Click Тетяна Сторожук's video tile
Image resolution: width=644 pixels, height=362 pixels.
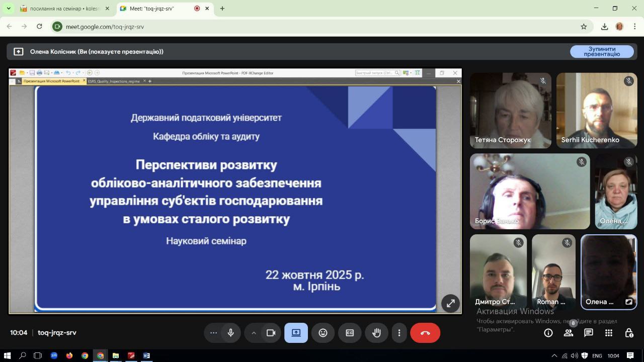pos(510,111)
